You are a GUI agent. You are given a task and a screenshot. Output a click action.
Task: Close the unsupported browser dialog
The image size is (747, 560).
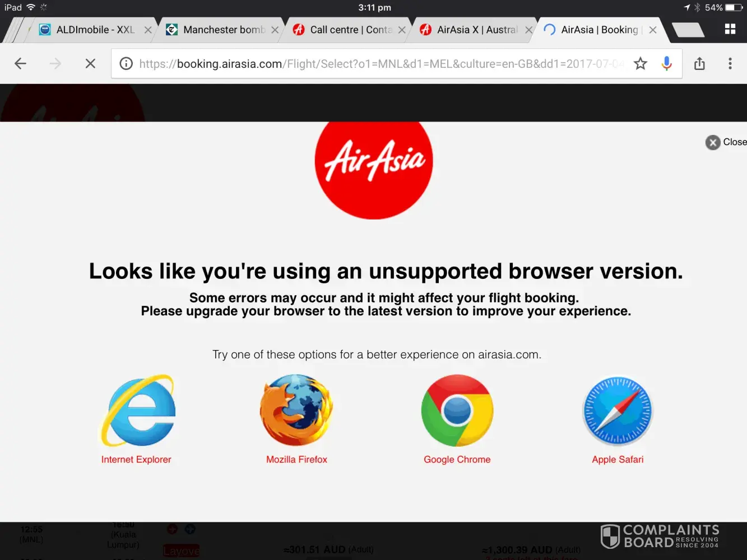click(x=726, y=142)
